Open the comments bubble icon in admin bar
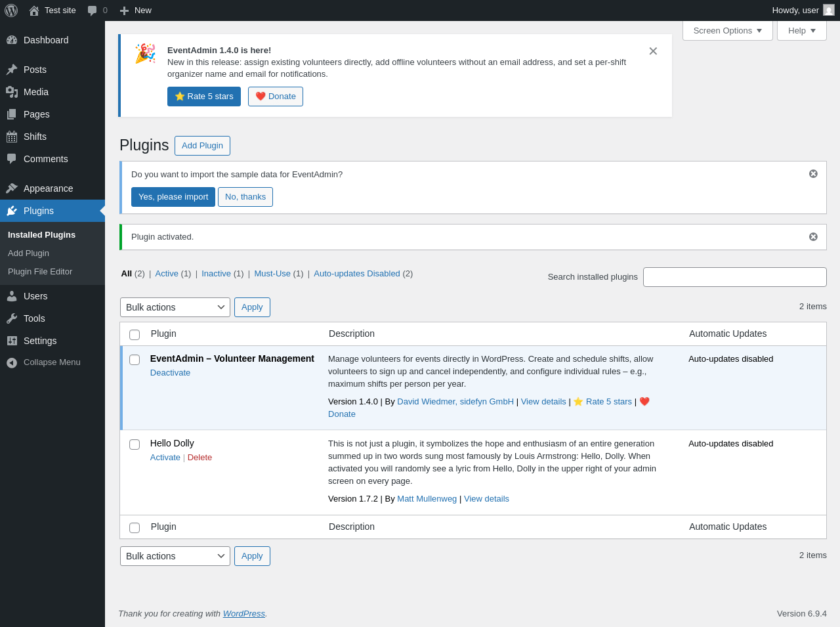This screenshot has width=840, height=627. click(93, 11)
